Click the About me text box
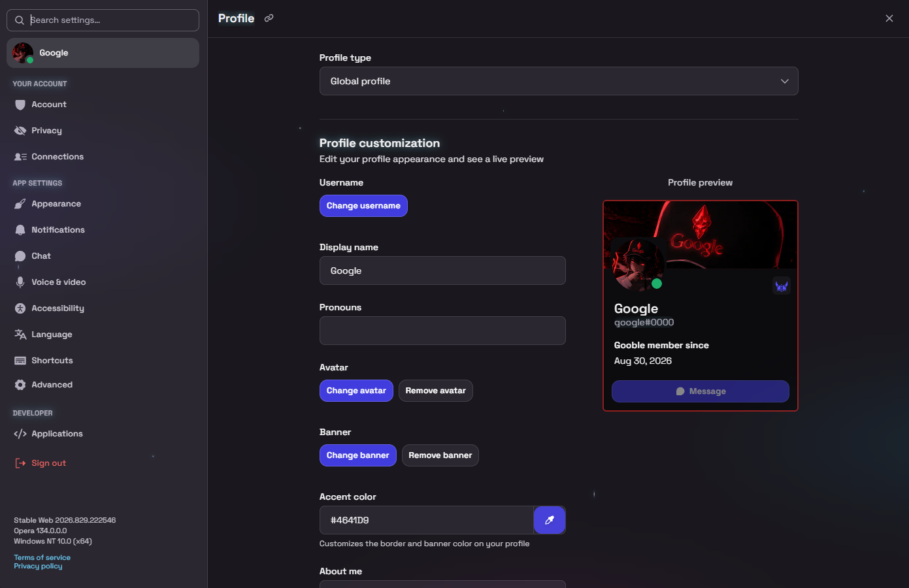 pyautogui.click(x=442, y=584)
